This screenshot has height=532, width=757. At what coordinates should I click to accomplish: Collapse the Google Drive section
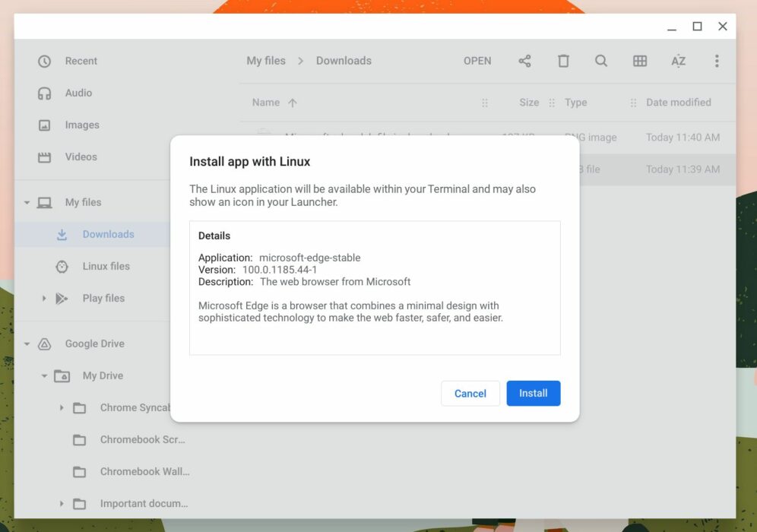[x=27, y=344]
